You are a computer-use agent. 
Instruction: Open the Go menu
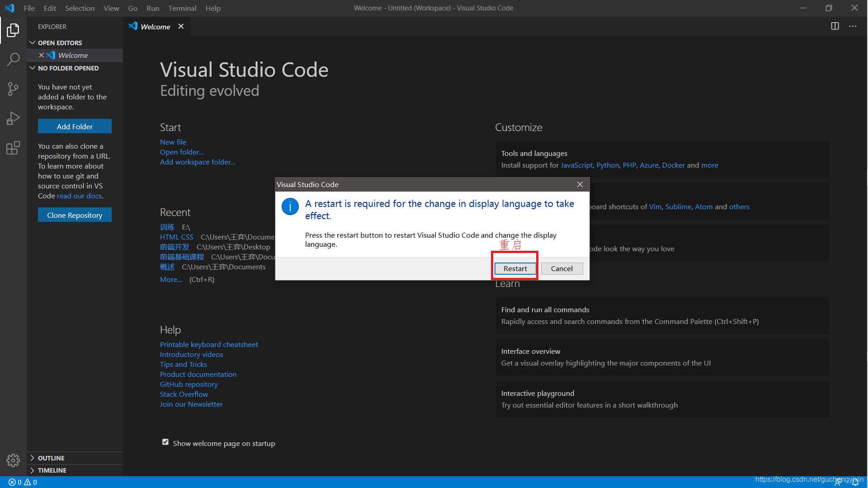[132, 8]
